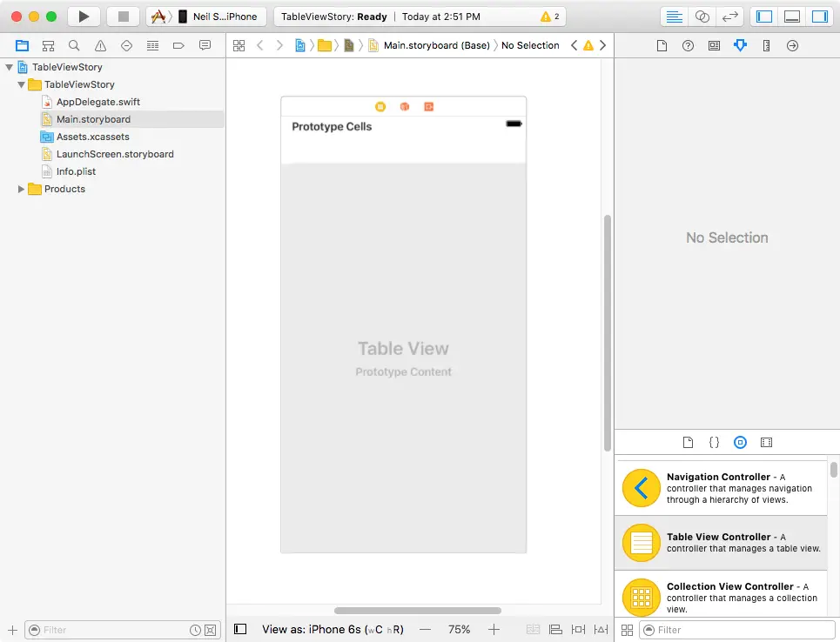Image resolution: width=840 pixels, height=642 pixels.
Task: Collapse the TableViewStory project root
Action: (10, 67)
